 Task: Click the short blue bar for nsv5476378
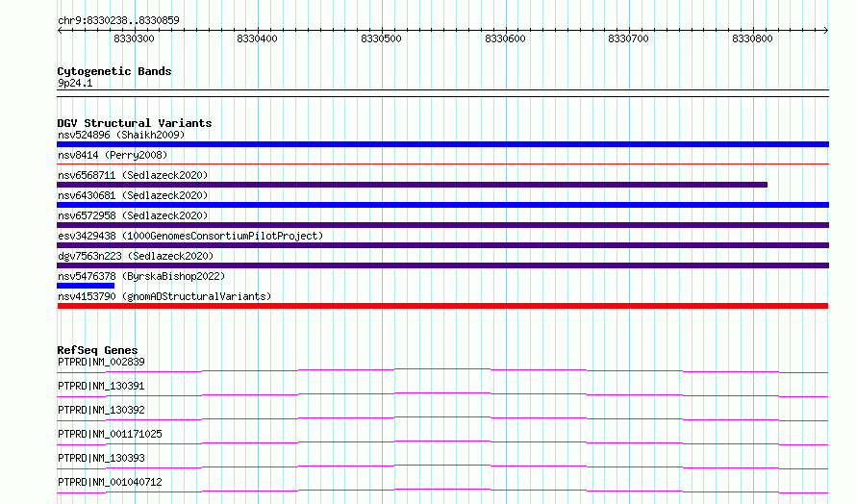[86, 286]
